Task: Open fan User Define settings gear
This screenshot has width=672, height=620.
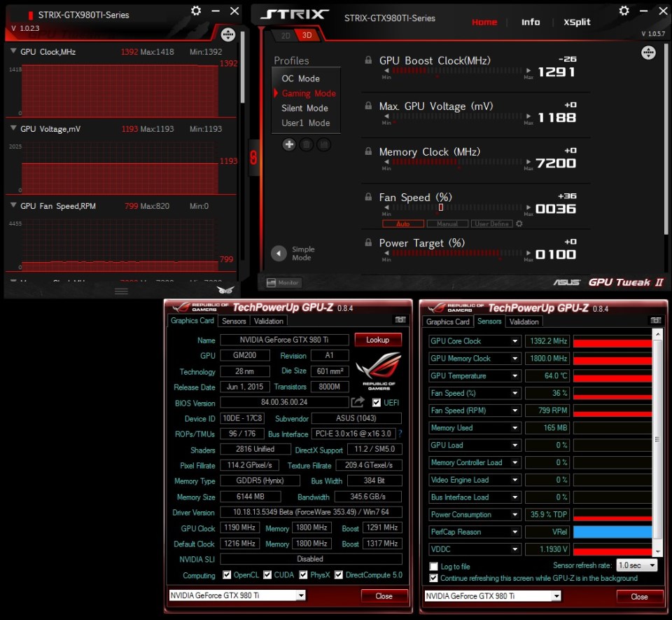Action: click(519, 223)
